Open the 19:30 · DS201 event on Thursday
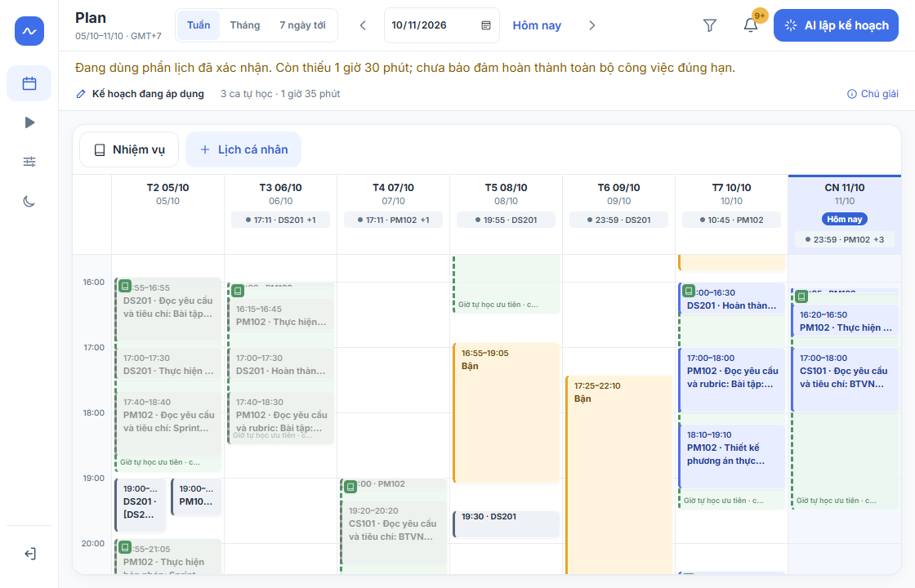Image resolution: width=915 pixels, height=588 pixels. [x=506, y=523]
